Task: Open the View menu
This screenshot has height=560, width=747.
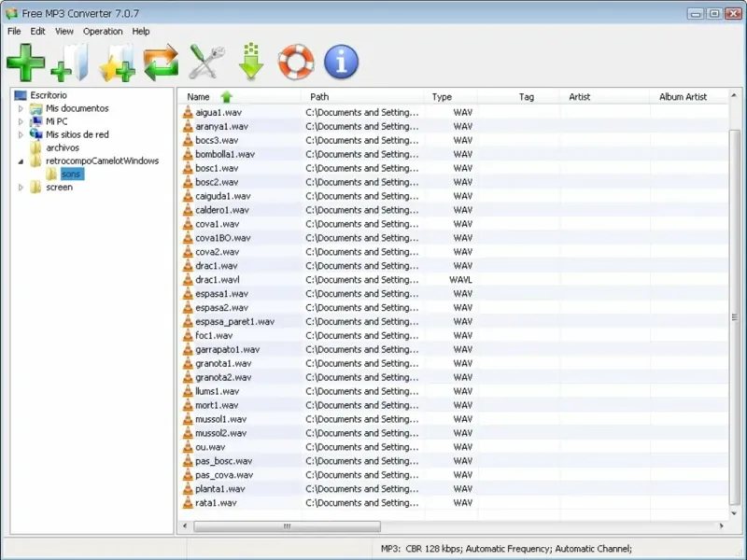Action: (x=64, y=32)
